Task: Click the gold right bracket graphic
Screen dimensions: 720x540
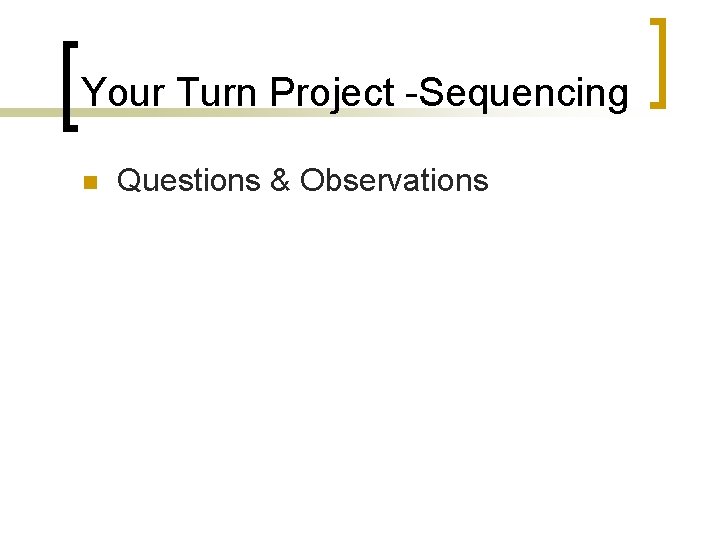Action: 661,62
